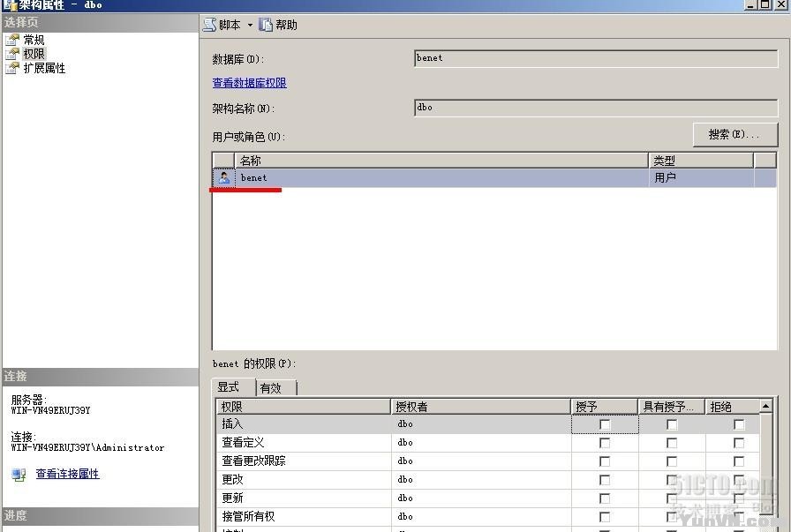Click the window title bar icon

(10, 5)
